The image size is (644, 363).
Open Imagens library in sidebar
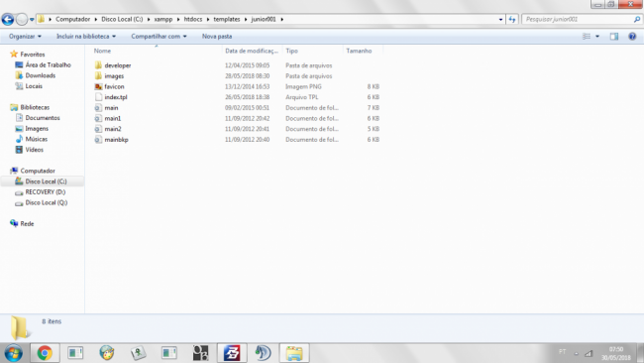(x=37, y=129)
